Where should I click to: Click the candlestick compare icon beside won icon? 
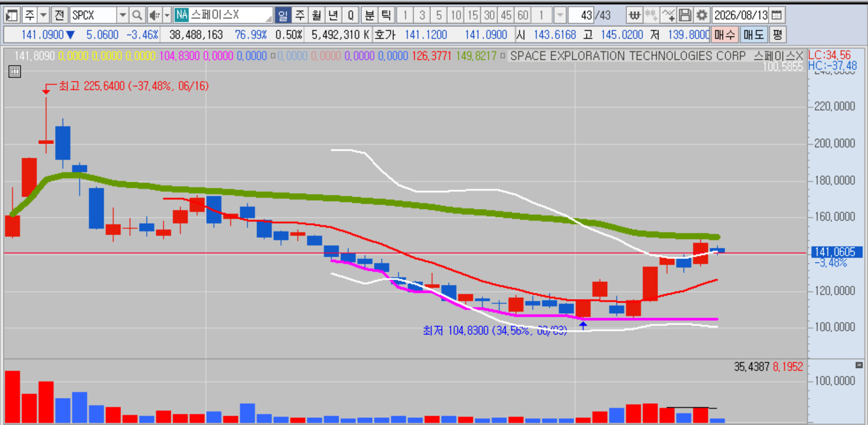pos(651,15)
